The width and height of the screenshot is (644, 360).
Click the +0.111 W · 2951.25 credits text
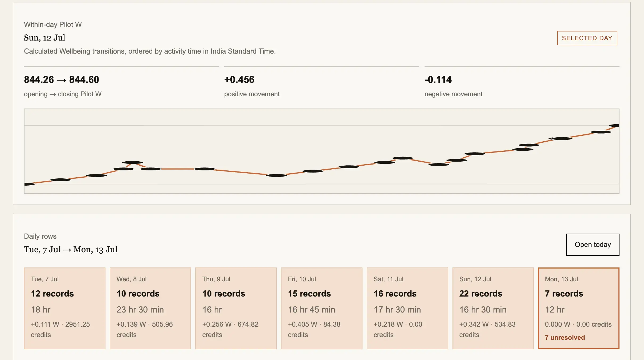pos(60,329)
